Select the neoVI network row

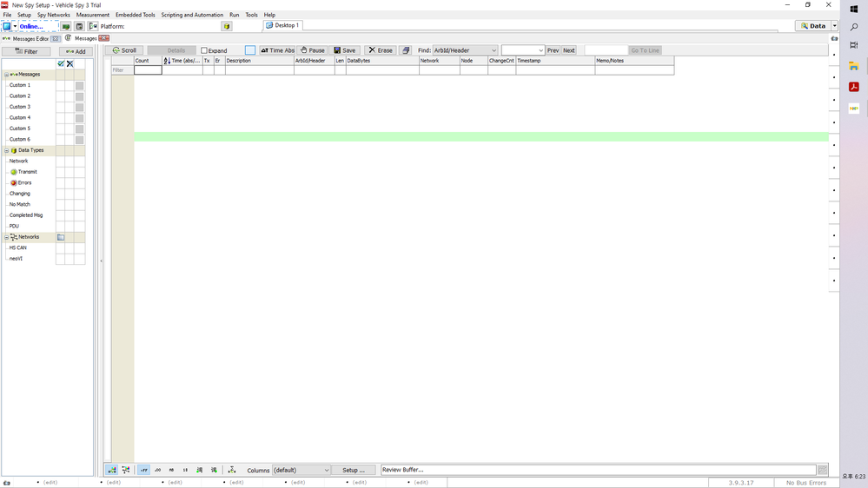16,259
